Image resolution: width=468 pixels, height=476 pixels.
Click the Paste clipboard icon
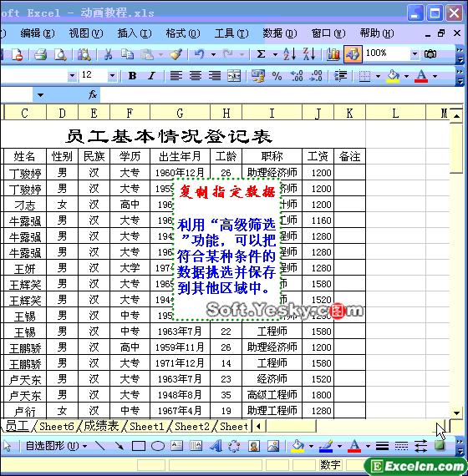pyautogui.click(x=147, y=54)
